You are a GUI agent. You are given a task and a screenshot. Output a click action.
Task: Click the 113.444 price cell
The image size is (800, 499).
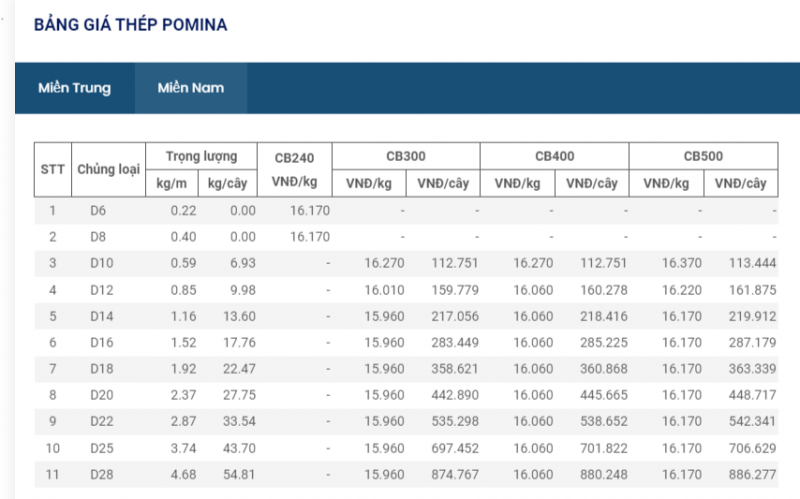pyautogui.click(x=753, y=264)
